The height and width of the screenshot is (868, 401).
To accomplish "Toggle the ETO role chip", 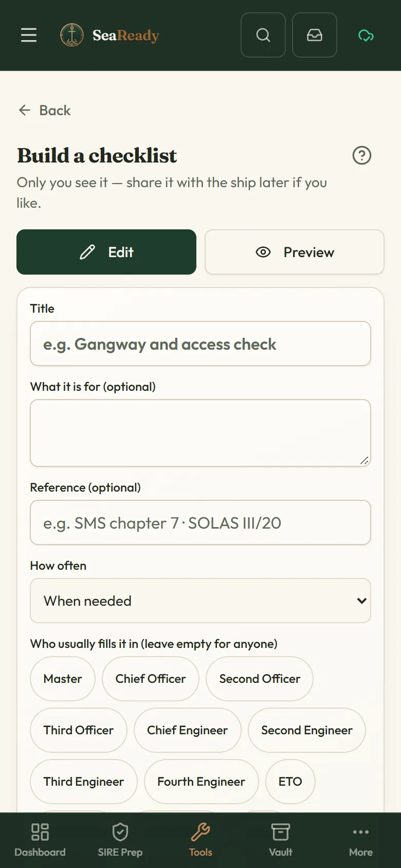I will click(290, 782).
